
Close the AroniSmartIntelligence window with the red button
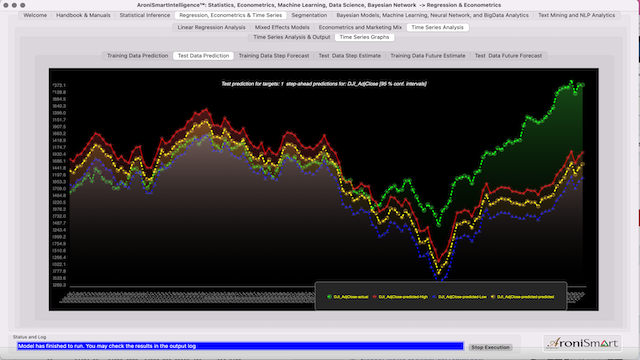point(6,5)
